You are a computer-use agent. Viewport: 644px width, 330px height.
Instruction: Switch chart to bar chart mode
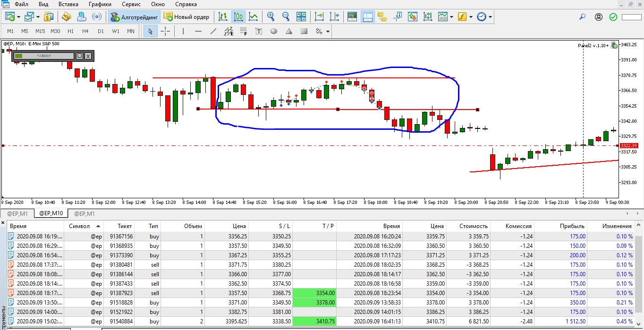point(223,17)
